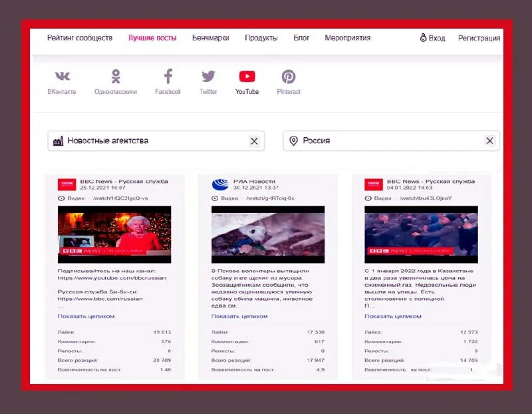Choose the Facebook network icon
Image resolution: width=532 pixels, height=414 pixels.
[x=168, y=76]
